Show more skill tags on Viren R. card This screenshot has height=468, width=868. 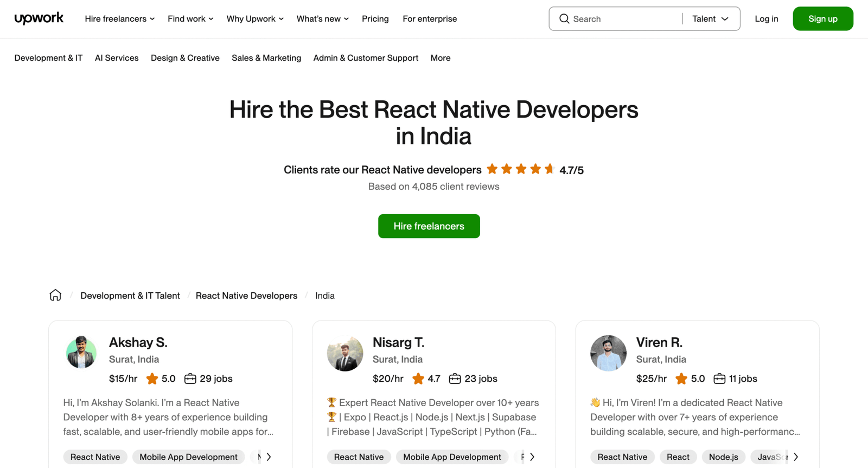(796, 457)
